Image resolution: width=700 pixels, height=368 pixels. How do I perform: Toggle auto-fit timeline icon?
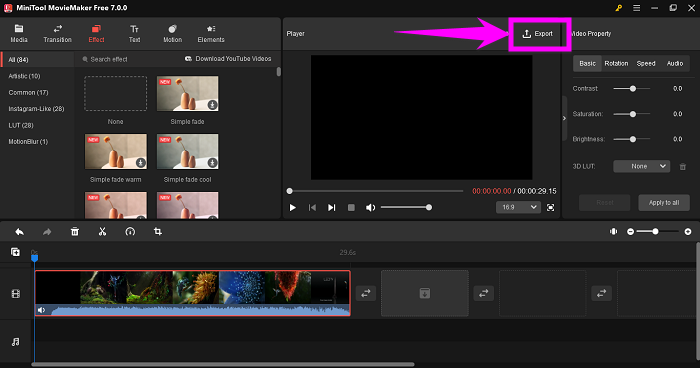pyautogui.click(x=614, y=231)
